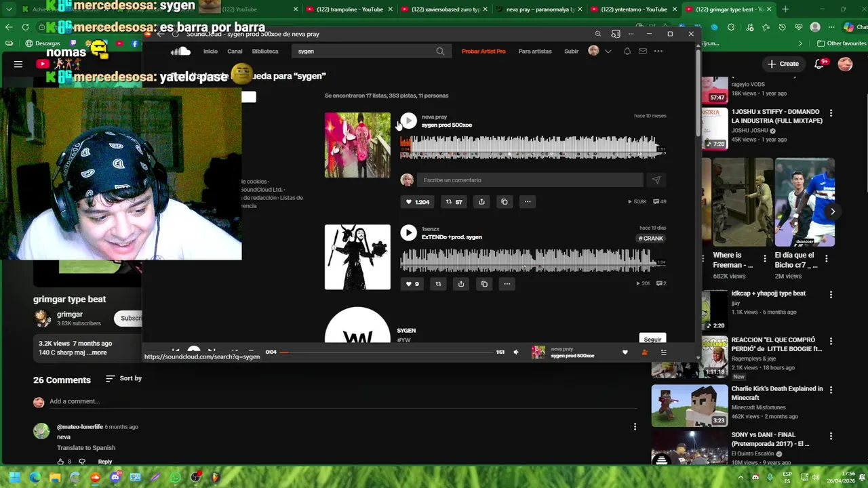Screen dimensions: 868x488
Task: Open the '1senzx' artist link
Action: [x=431, y=229]
